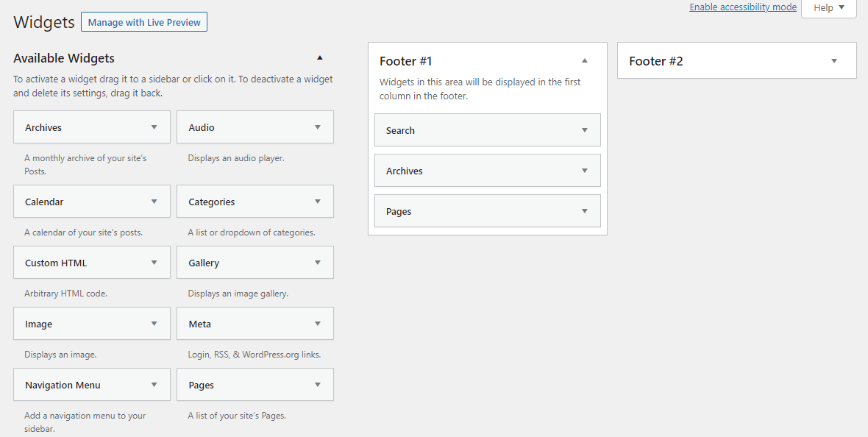Expand the Archives widget settings dropdown
The height and width of the screenshot is (437, 868).
(x=154, y=127)
